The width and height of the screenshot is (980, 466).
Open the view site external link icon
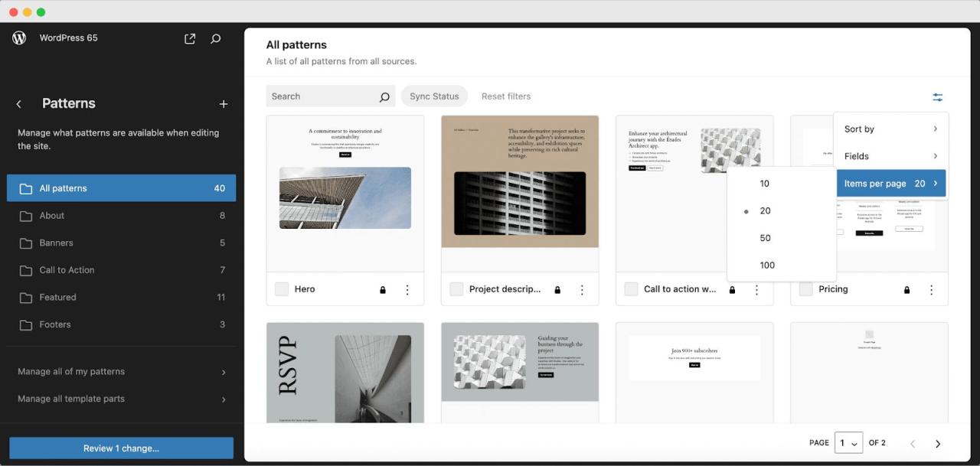(x=190, y=38)
